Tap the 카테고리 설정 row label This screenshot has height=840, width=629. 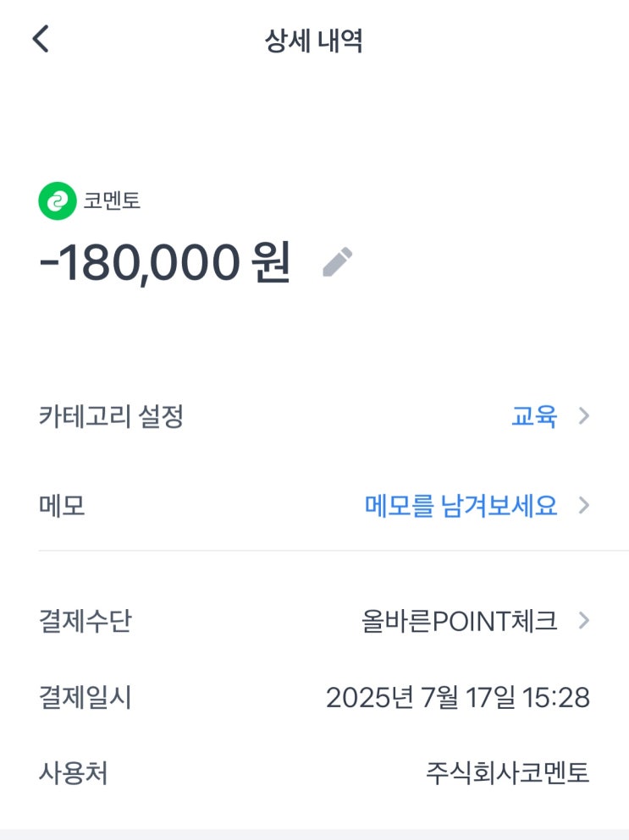point(111,416)
